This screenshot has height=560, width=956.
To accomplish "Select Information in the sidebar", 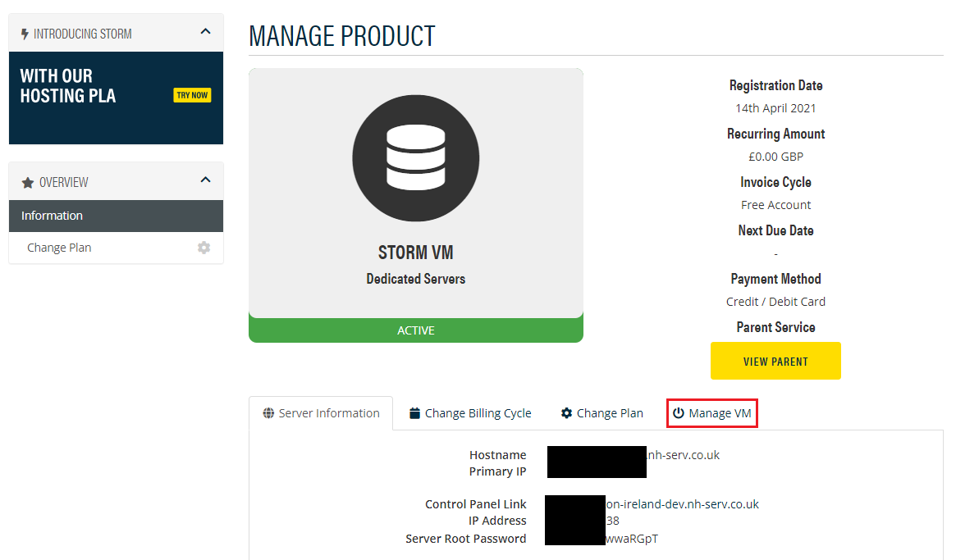I will click(x=116, y=216).
